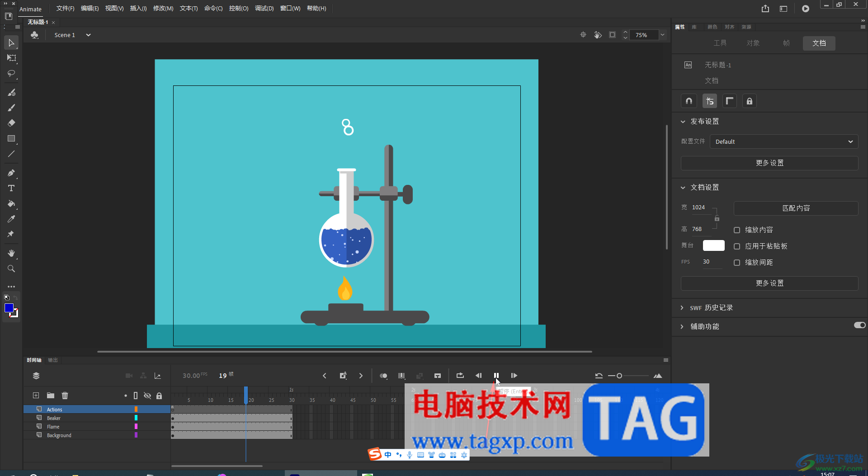This screenshot has width=868, height=476.
Task: Click the blue fill color swatch
Action: pos(9,308)
